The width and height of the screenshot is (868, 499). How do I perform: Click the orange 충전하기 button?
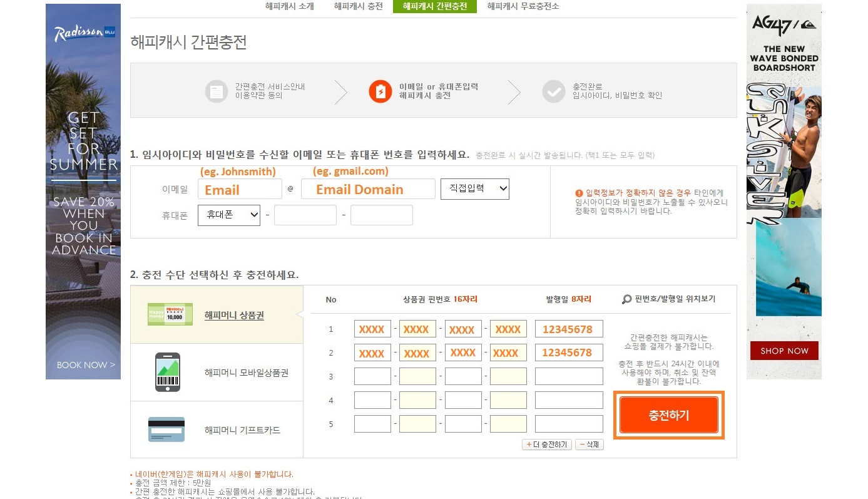(668, 415)
